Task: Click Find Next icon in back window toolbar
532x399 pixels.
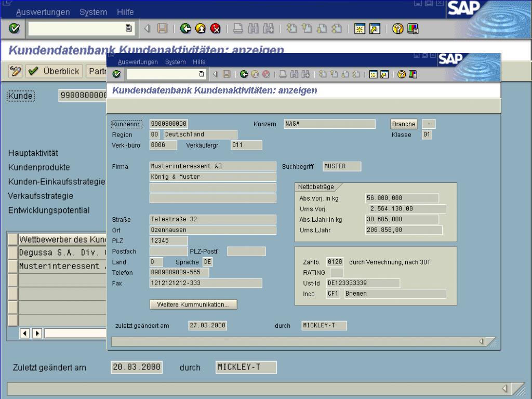Action: pyautogui.click(x=268, y=29)
